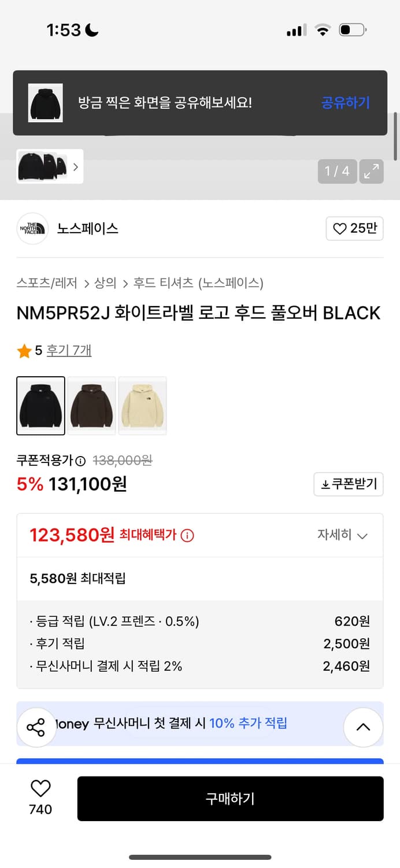Open reviews via 후기 7개 link

[x=68, y=351]
